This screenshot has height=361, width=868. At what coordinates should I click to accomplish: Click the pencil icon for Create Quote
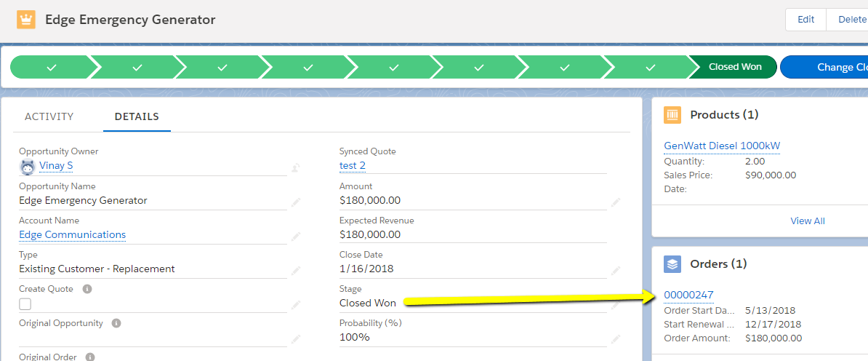tap(296, 304)
